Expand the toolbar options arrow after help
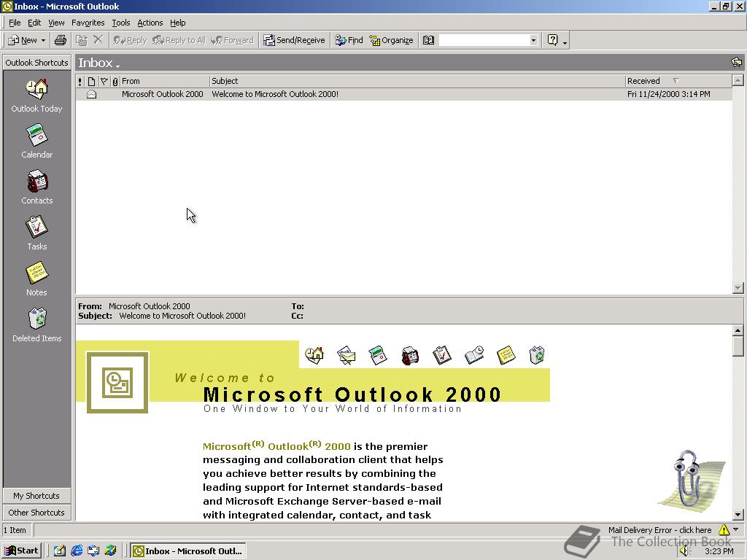 (565, 42)
